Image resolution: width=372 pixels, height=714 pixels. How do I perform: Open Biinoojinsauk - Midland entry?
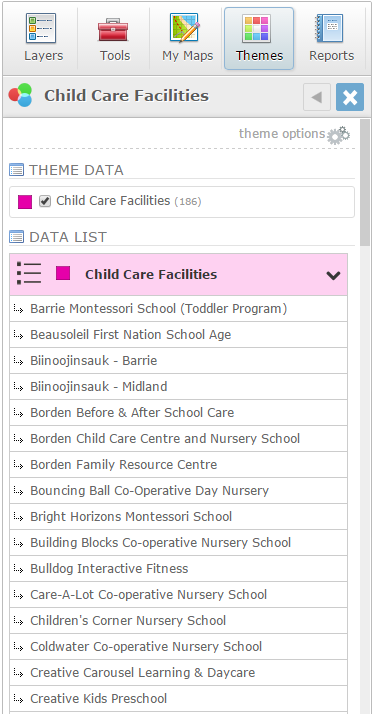point(178,387)
